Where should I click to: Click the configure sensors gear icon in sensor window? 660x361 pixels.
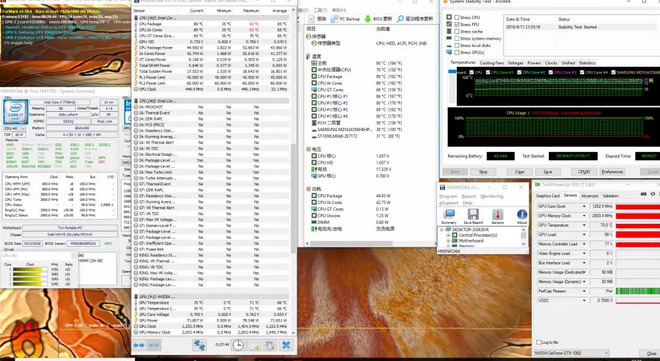[x=270, y=345]
